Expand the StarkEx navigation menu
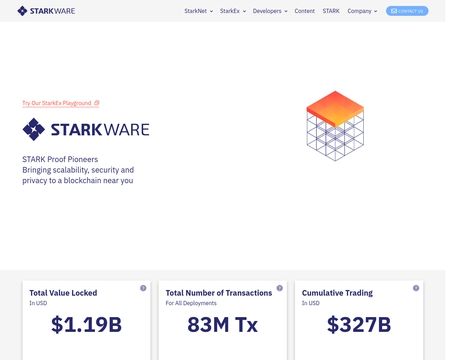Image resolution: width=450 pixels, height=360 pixels. [233, 11]
